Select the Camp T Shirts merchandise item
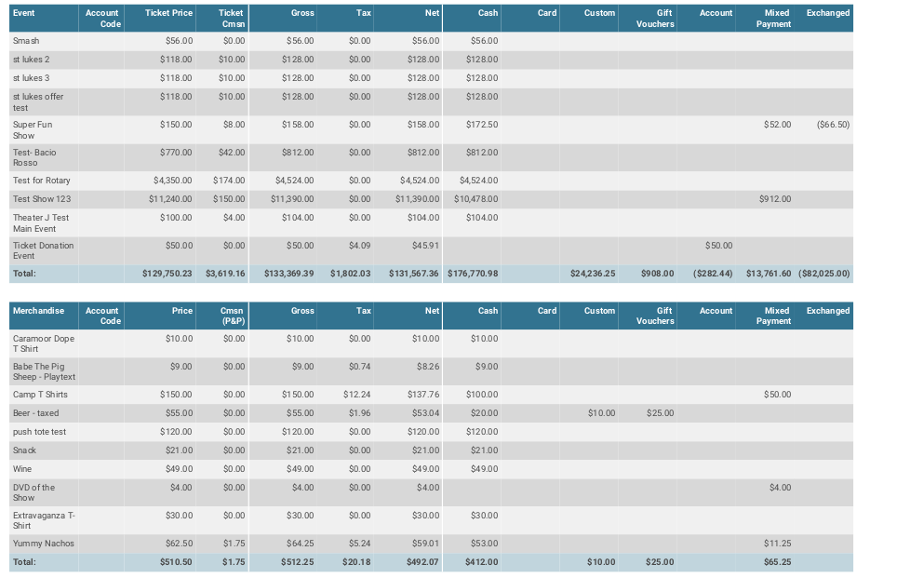 coord(40,395)
